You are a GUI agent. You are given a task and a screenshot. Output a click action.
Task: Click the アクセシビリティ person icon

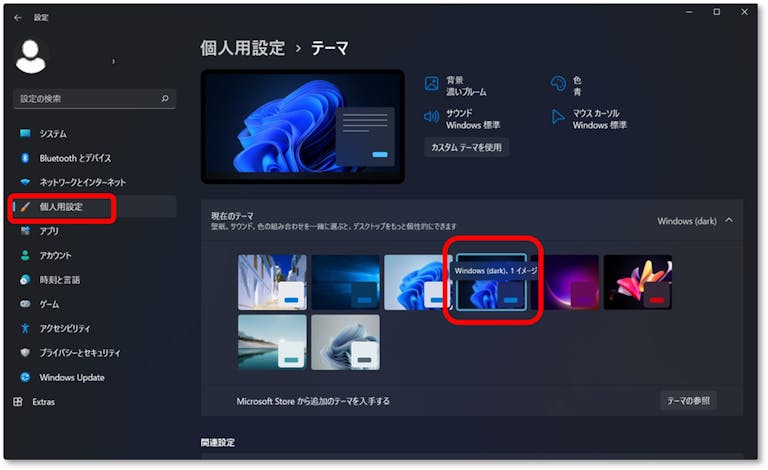point(25,329)
